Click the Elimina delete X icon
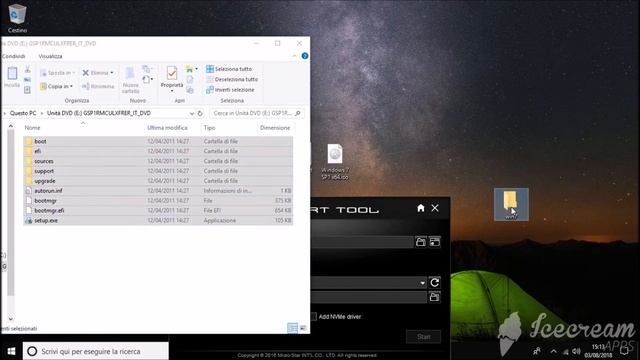This screenshot has height=360, width=640. pyautogui.click(x=85, y=73)
